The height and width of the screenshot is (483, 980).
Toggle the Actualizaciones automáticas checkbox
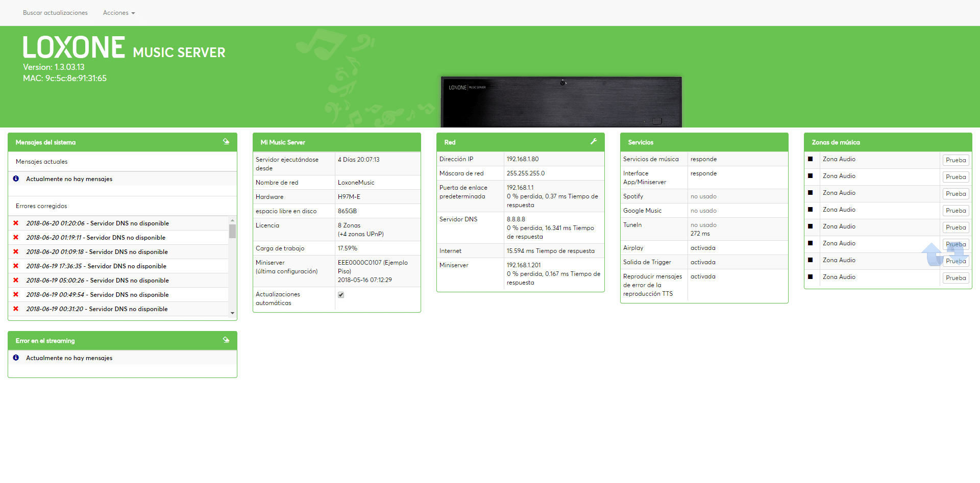[x=341, y=295]
